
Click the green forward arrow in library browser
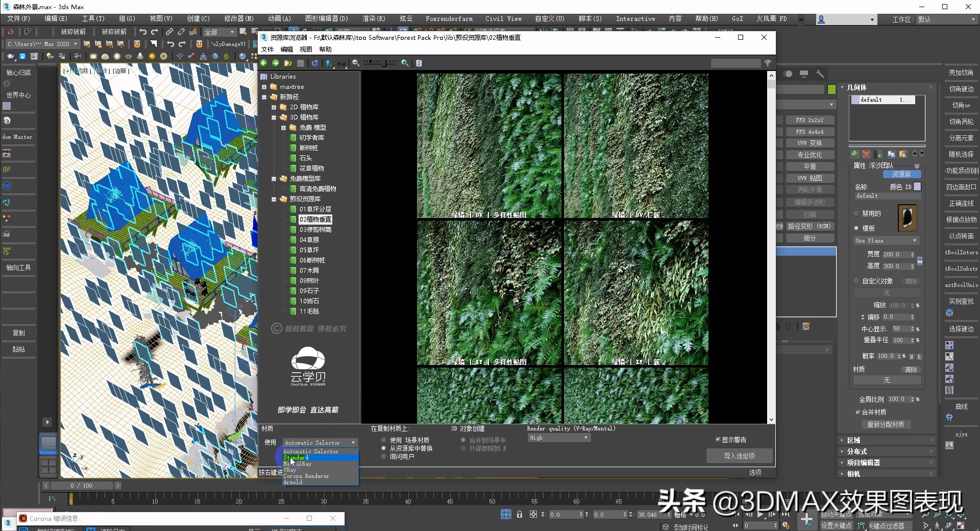(x=276, y=63)
